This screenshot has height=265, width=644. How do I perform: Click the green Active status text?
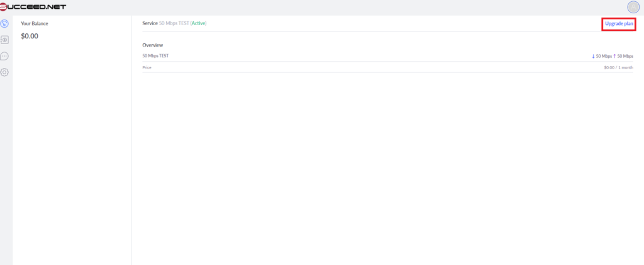point(199,23)
